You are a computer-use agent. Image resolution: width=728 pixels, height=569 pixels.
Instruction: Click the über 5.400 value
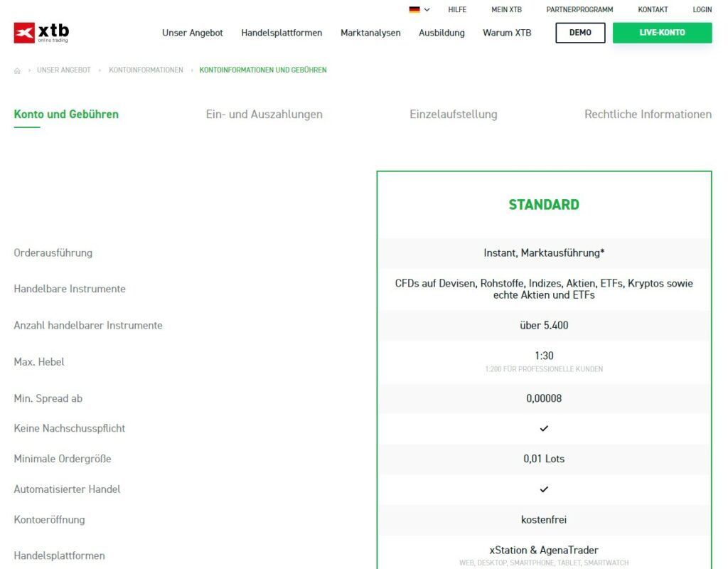click(544, 326)
